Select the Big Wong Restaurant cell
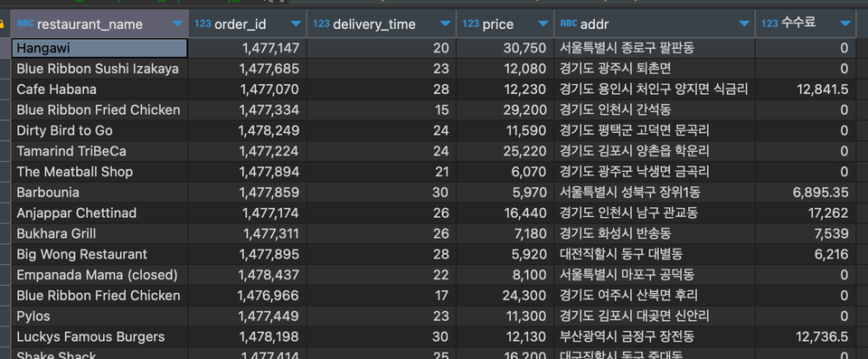The height and width of the screenshot is (359, 868). pos(99,254)
